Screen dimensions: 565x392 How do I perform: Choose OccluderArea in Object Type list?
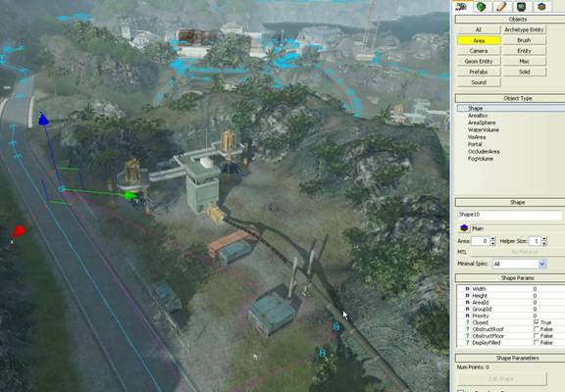pyautogui.click(x=484, y=152)
